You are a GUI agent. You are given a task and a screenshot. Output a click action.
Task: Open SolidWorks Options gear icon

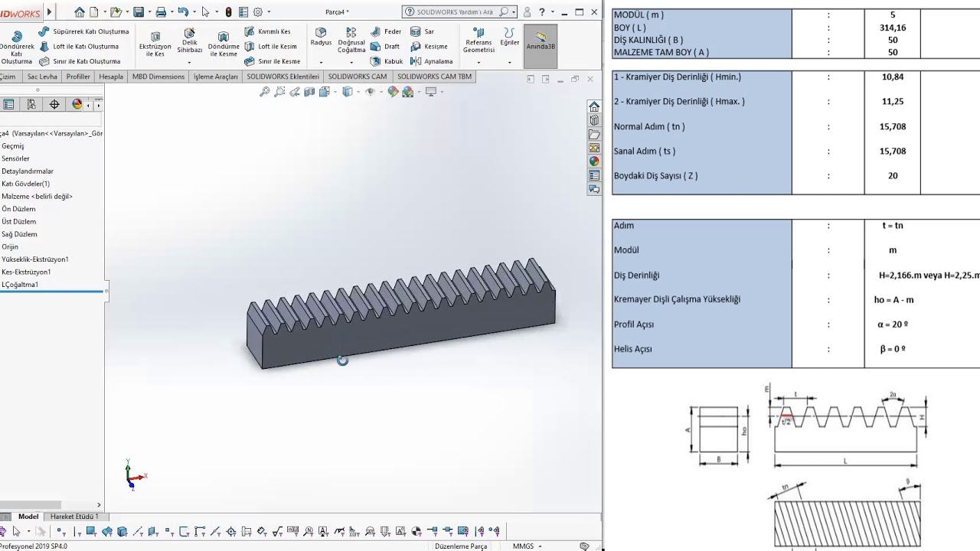point(258,12)
